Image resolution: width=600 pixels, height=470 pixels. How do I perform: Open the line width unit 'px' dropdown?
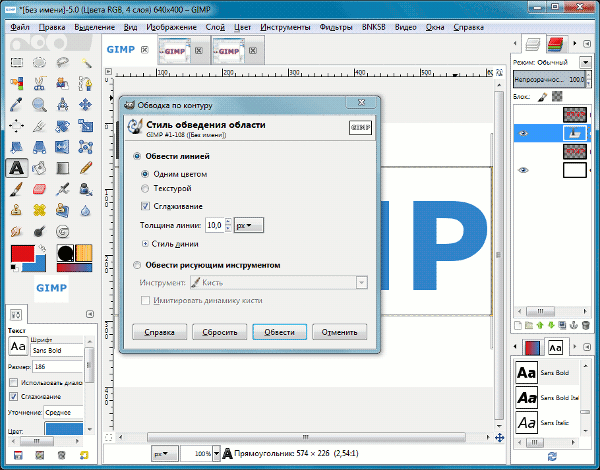[249, 225]
